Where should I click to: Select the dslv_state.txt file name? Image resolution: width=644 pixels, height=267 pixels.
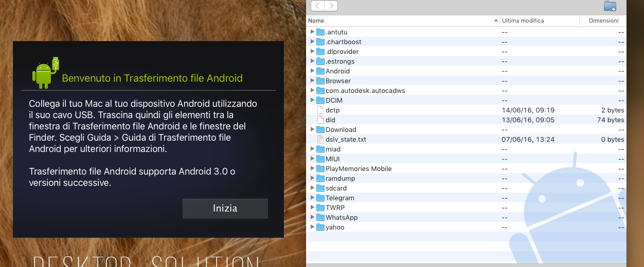coord(346,139)
